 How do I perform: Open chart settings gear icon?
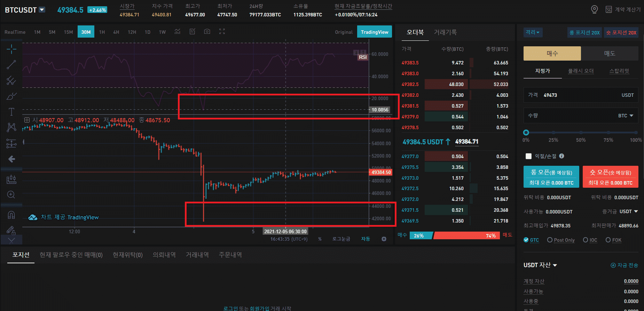tap(384, 239)
